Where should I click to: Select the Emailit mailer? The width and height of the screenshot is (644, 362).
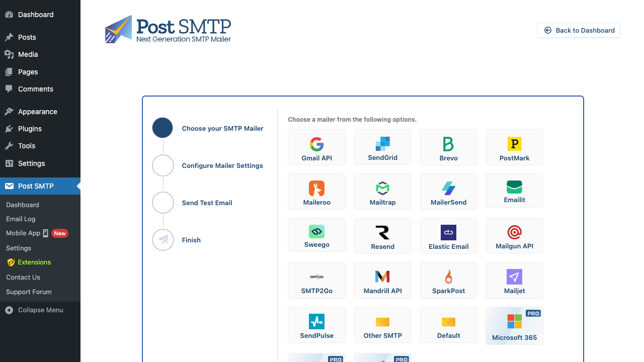pyautogui.click(x=514, y=191)
